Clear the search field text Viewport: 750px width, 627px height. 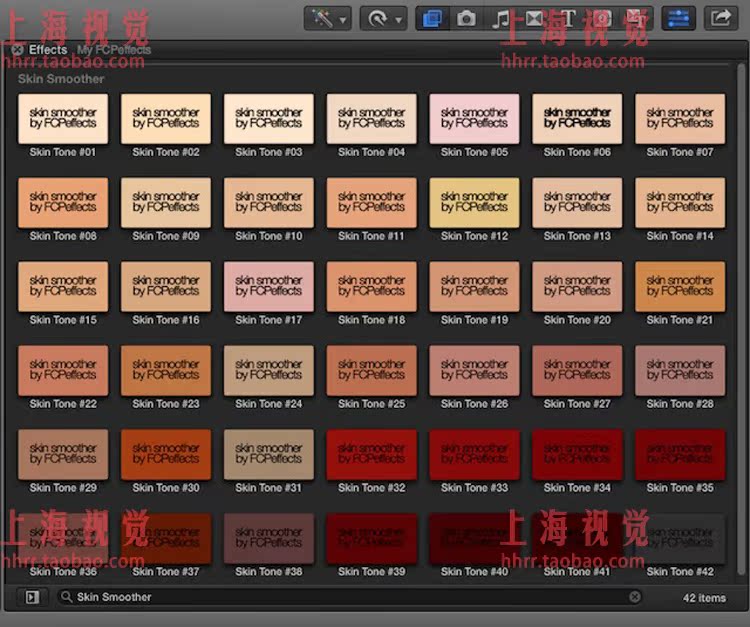635,597
